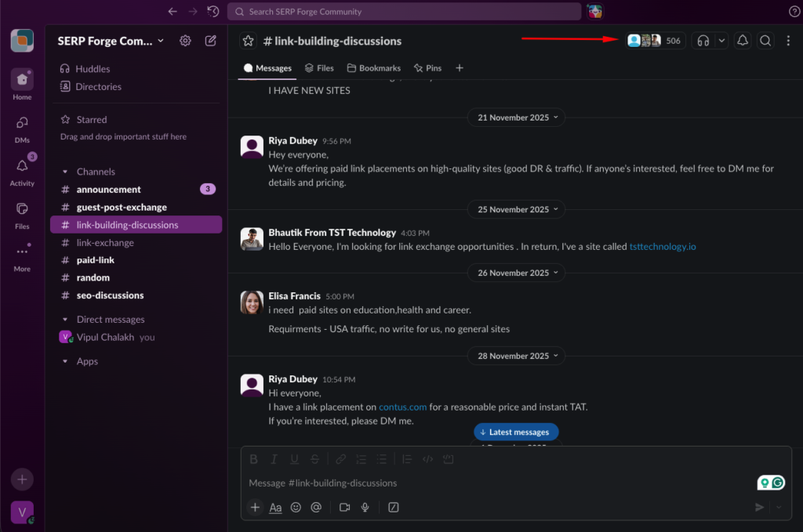This screenshot has height=532, width=803.
Task: Open workspace settings gear icon
Action: pyautogui.click(x=185, y=41)
